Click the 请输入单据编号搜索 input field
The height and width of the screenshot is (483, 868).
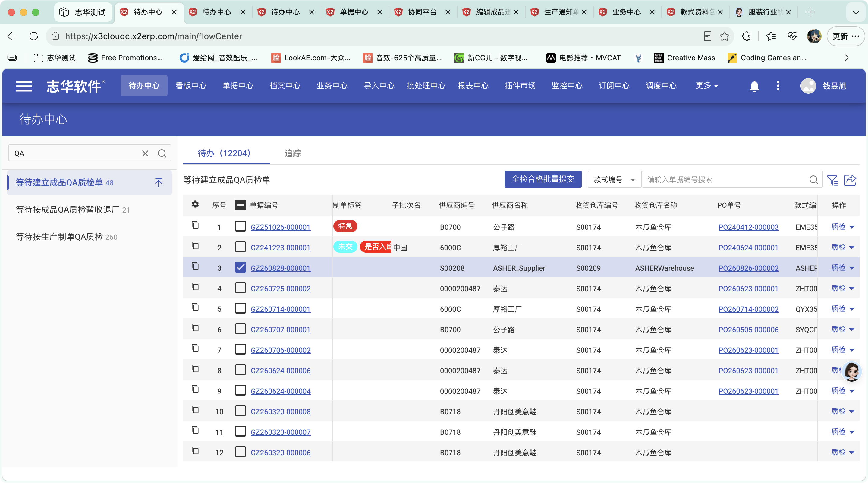click(725, 180)
